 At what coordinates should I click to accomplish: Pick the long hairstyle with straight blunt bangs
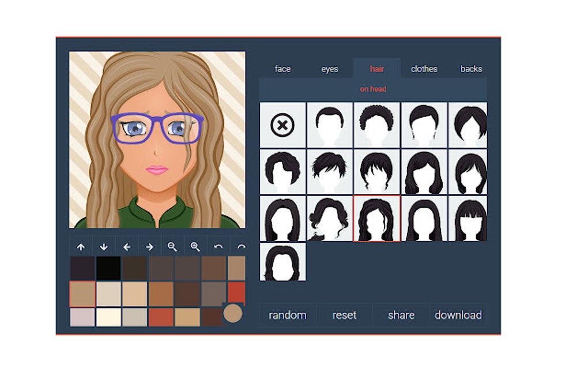pos(468,219)
